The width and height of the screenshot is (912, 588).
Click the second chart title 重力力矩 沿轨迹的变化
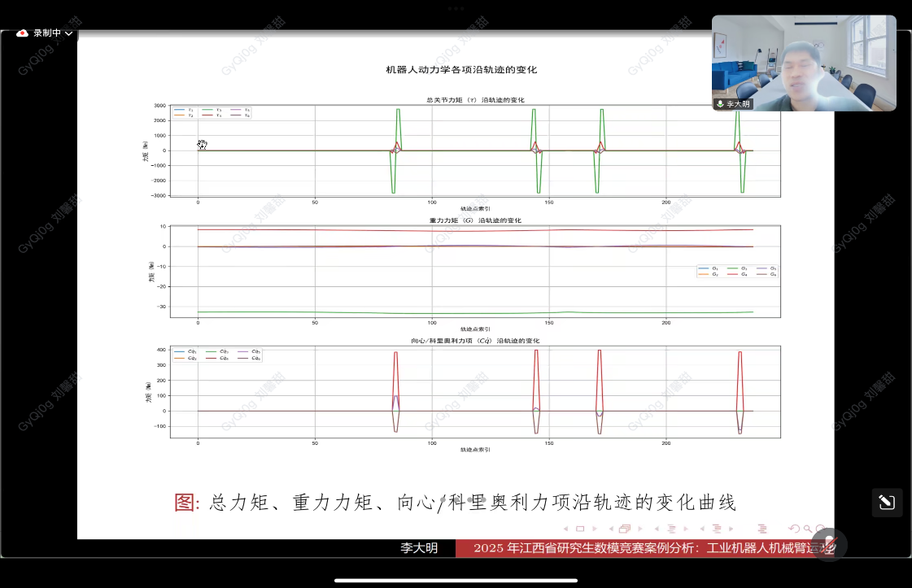point(476,220)
